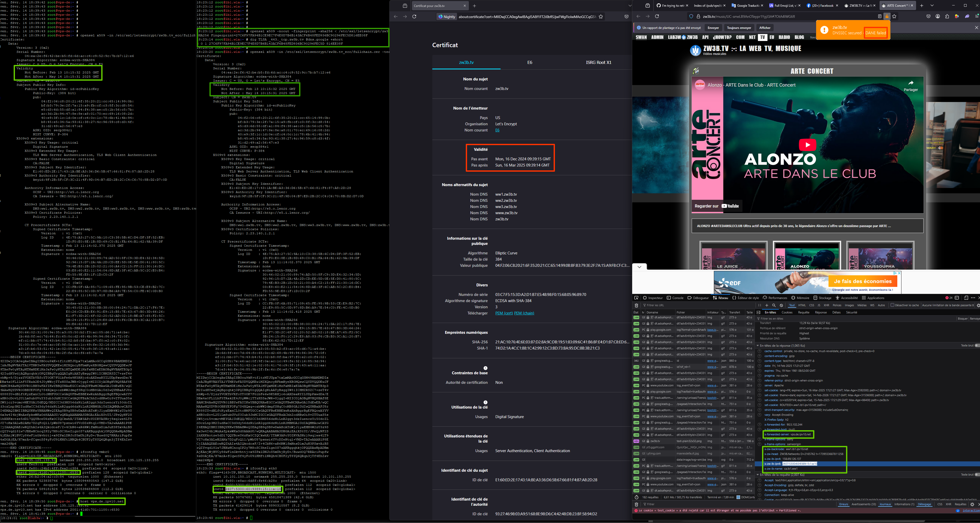Filter network requests by XHR type
The image size is (980, 523).
pyautogui.click(x=826, y=305)
